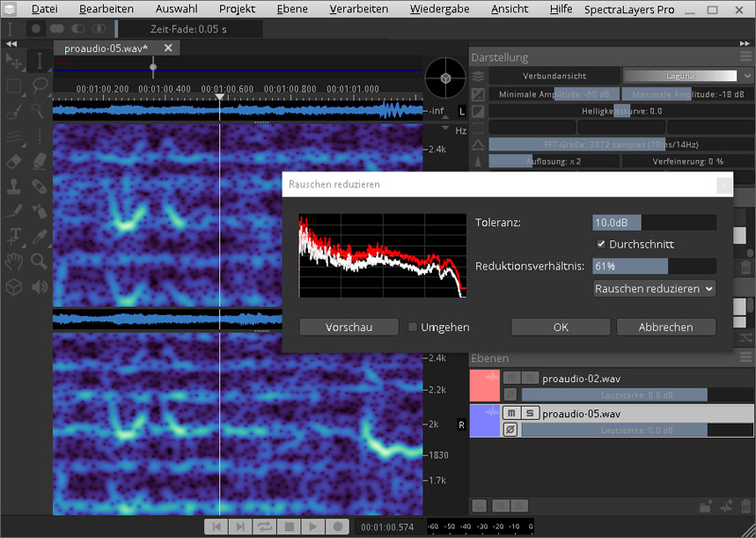This screenshot has width=756, height=538.
Task: Enable the Umgehen bypass checkbox
Action: coord(413,327)
